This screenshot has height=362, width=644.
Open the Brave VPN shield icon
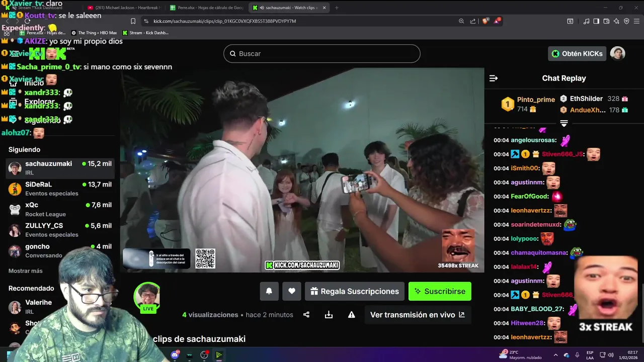click(x=626, y=21)
